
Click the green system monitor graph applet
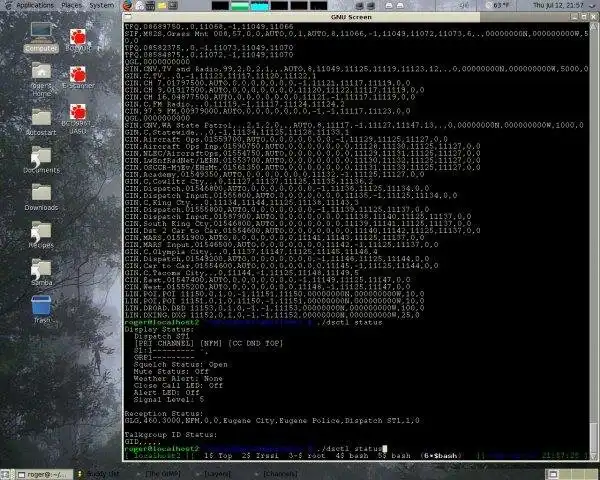point(240,6)
